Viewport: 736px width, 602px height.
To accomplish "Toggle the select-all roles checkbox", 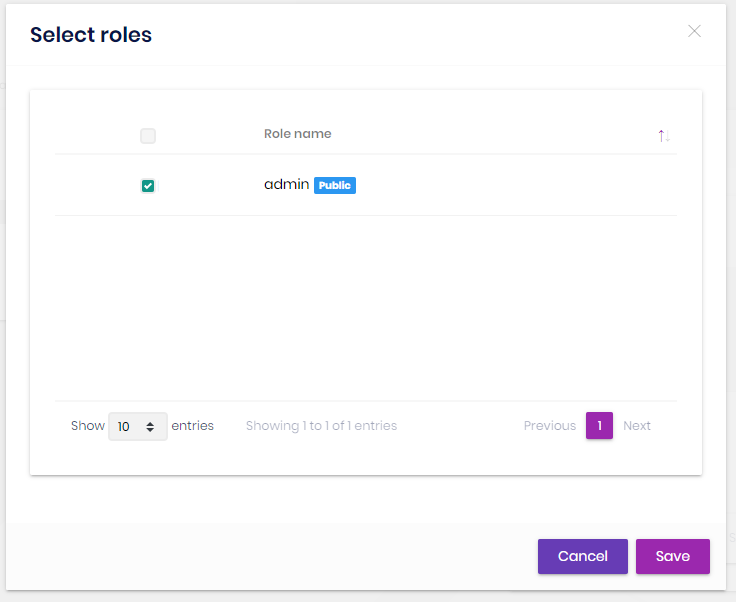I will pyautogui.click(x=148, y=136).
